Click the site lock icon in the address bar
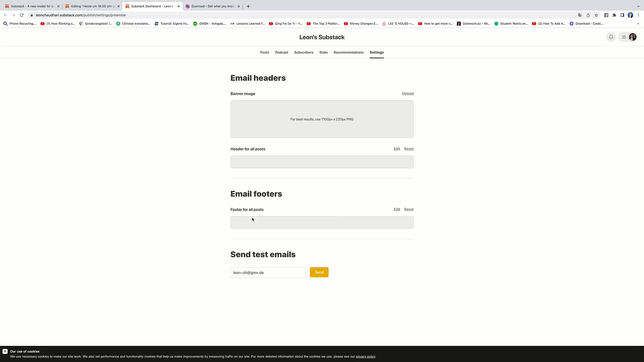This screenshot has width=644, height=362. (x=32, y=15)
